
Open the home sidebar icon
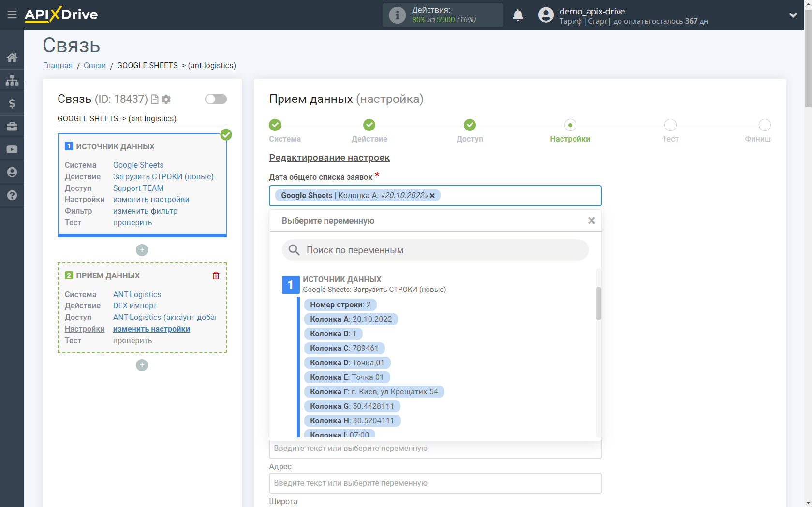click(12, 58)
